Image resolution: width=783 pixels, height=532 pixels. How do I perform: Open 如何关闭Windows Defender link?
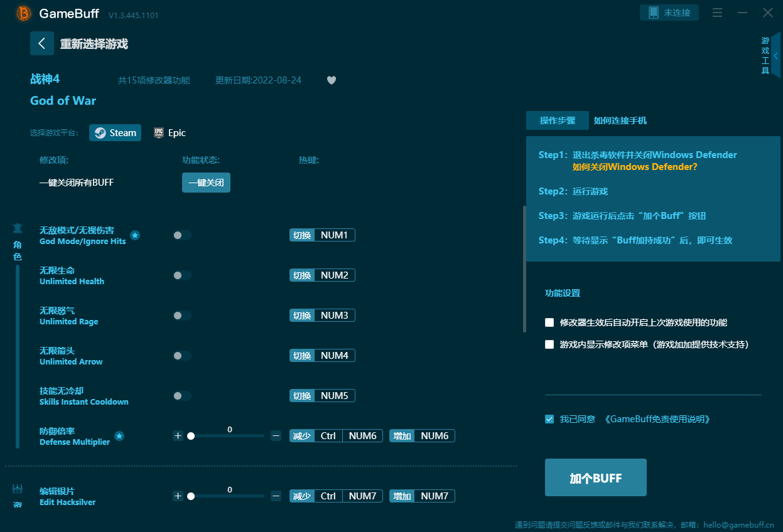pyautogui.click(x=635, y=168)
